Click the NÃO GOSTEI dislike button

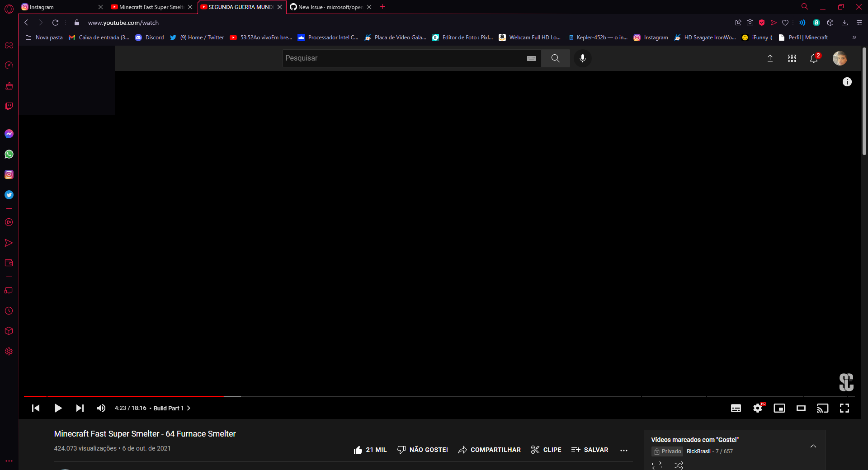[x=423, y=450]
